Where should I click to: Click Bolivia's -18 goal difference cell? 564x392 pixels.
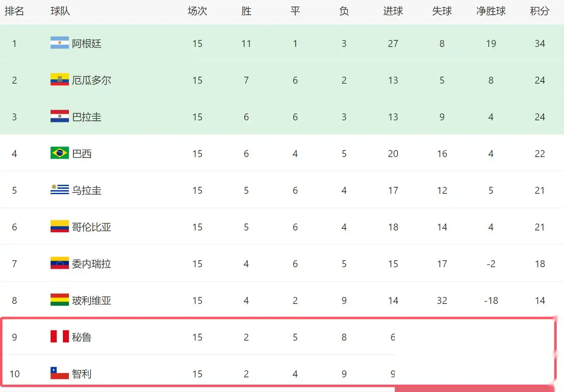tap(491, 301)
